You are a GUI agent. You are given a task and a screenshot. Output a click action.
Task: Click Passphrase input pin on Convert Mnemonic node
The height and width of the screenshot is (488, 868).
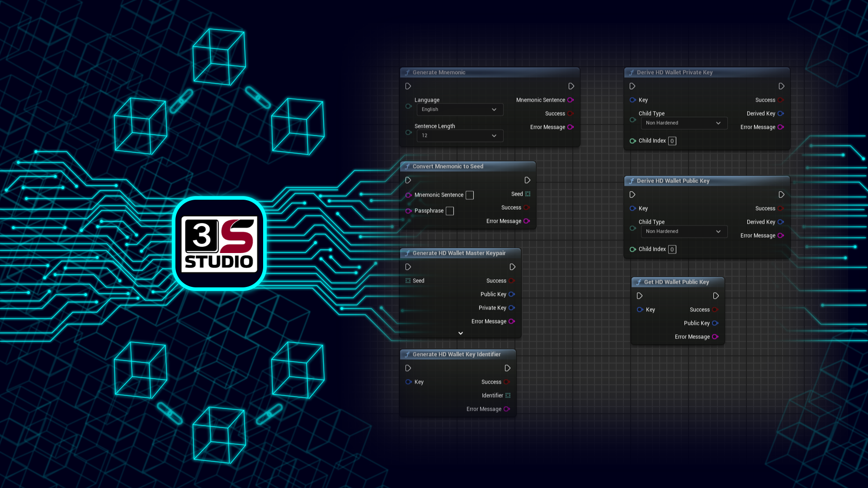(408, 211)
